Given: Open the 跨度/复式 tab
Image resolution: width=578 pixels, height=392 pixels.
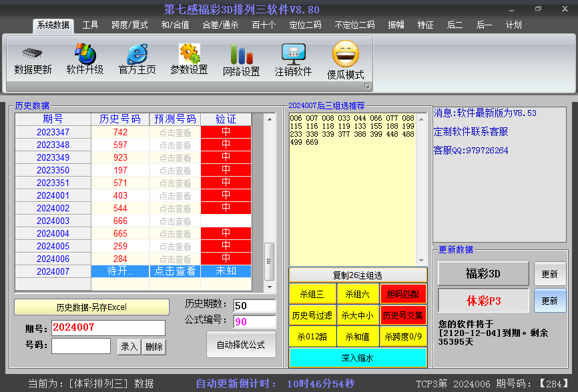Looking at the screenshot, I should coord(129,25).
